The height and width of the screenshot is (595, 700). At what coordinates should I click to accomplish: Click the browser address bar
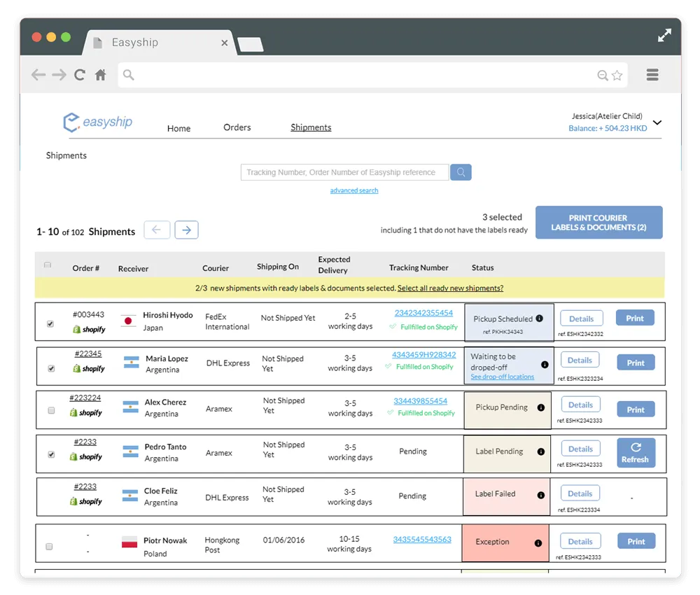[x=373, y=75]
